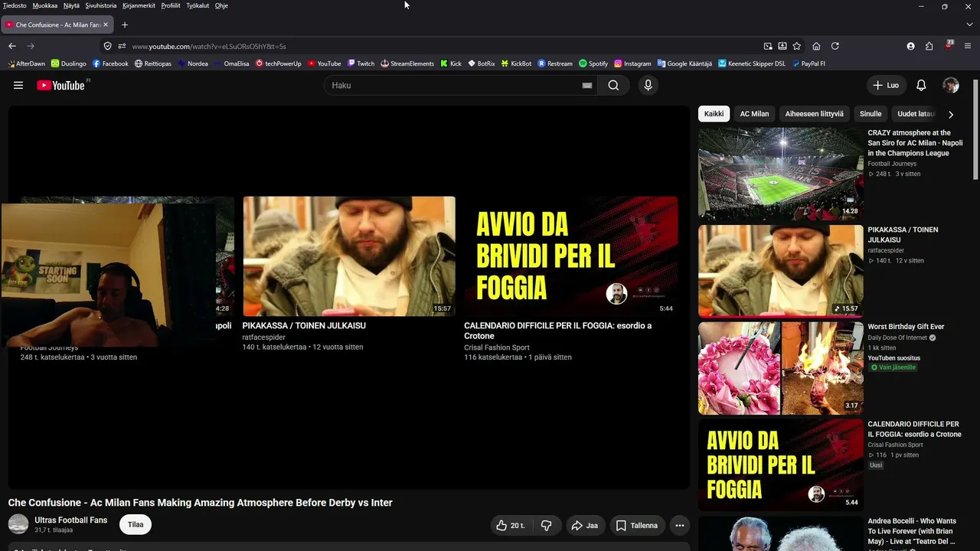
Task: Open the Kirjanmerkit menu
Action: [x=139, y=5]
